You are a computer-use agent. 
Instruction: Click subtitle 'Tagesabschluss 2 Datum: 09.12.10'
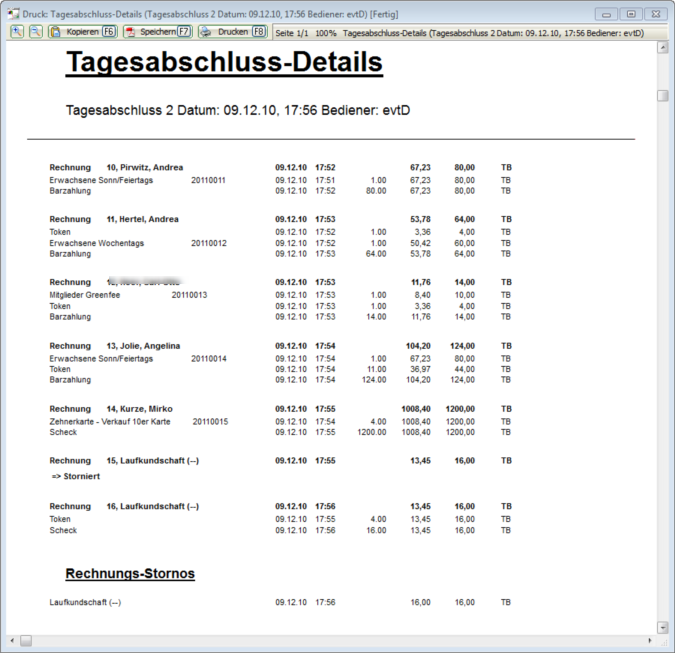(x=173, y=110)
